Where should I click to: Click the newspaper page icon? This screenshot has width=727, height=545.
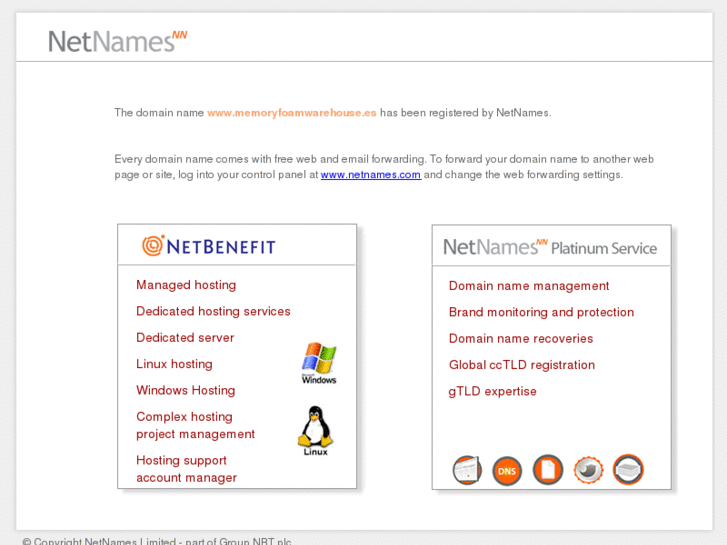pos(467,470)
